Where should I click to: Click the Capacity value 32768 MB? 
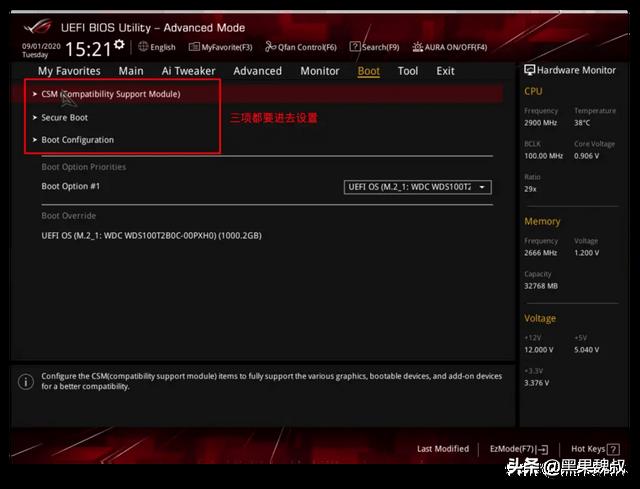(x=541, y=286)
